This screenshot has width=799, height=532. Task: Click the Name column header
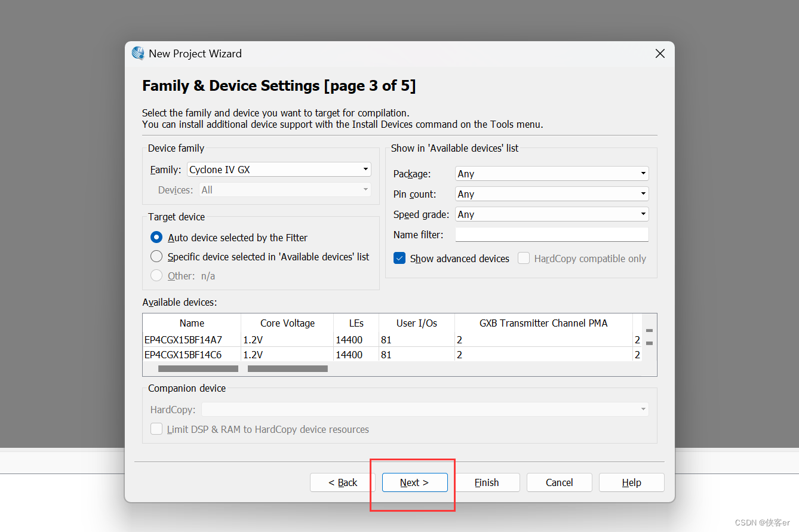pyautogui.click(x=192, y=323)
